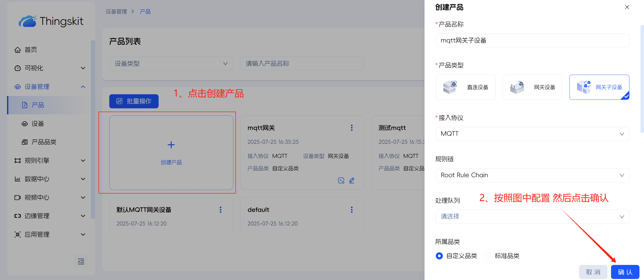The image size is (644, 280).
Task: Select 自定义品类 radio button
Action: pos(439,256)
